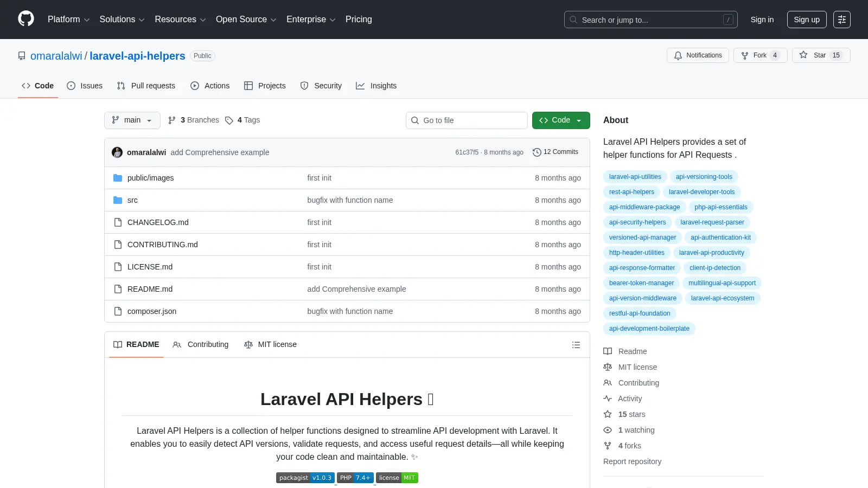Focus the Search or jump to field
Screen dimensions: 868x488
651,20
